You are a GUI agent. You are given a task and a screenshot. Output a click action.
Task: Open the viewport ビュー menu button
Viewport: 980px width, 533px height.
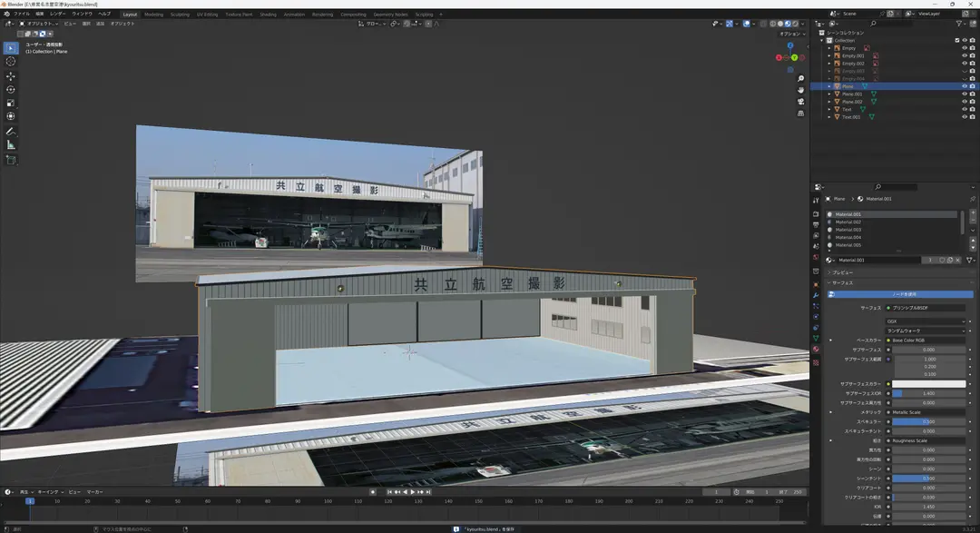coord(69,24)
